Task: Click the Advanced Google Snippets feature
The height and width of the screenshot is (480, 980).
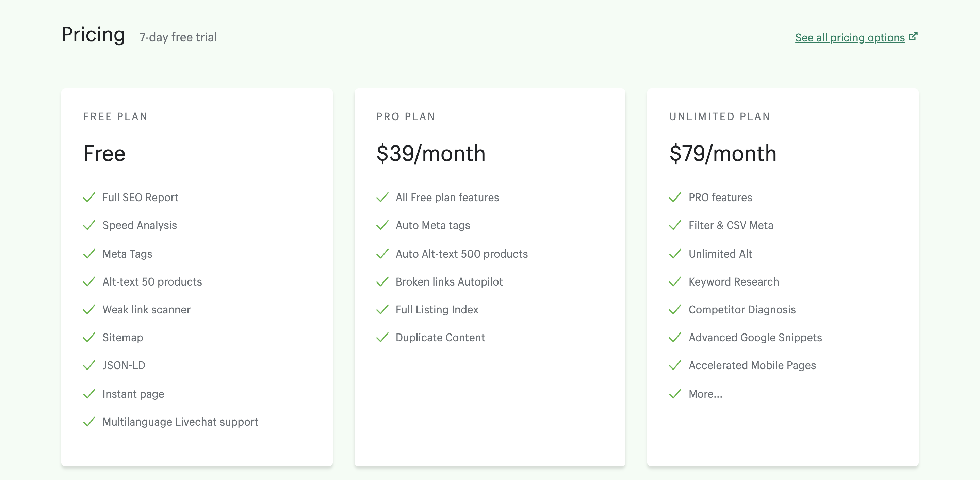Action: pos(755,338)
